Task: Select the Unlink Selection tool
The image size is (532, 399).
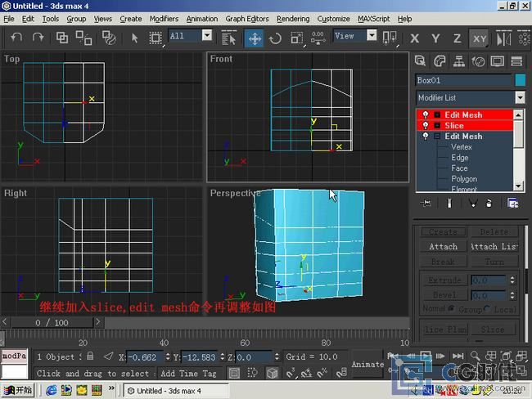Action: coord(83,38)
